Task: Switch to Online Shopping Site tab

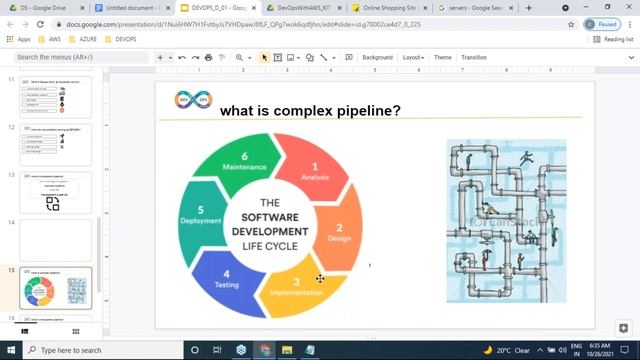Action: coord(389,8)
